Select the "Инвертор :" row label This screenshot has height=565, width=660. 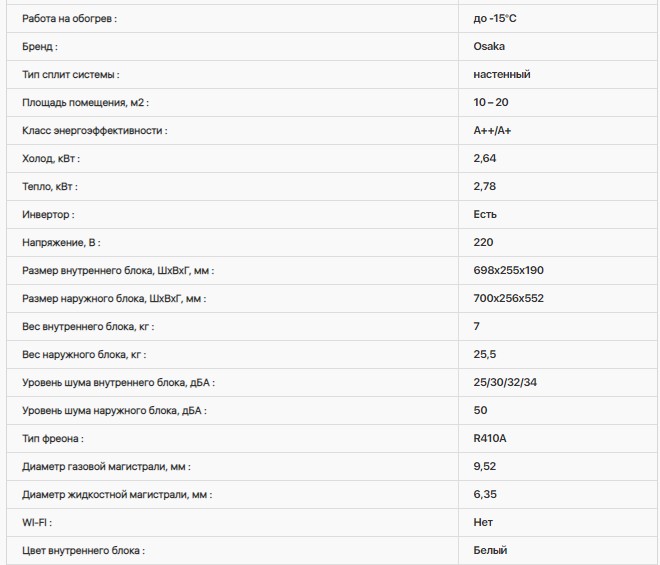tap(48, 214)
